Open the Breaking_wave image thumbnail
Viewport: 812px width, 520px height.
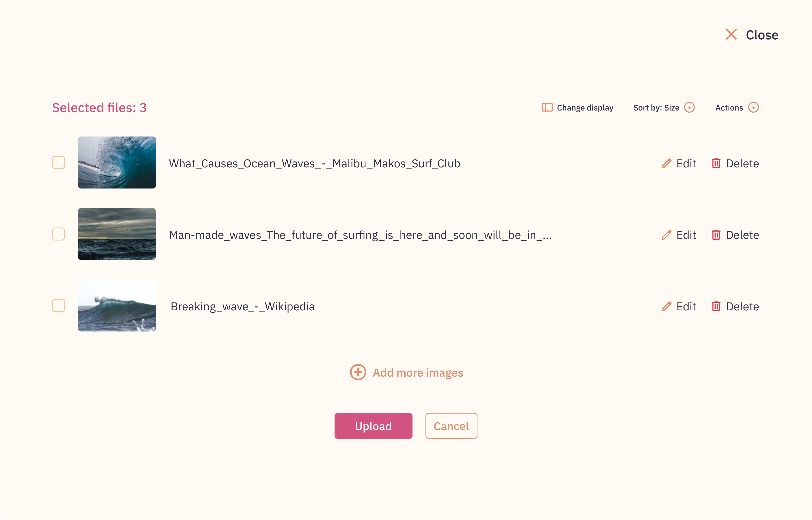(117, 306)
